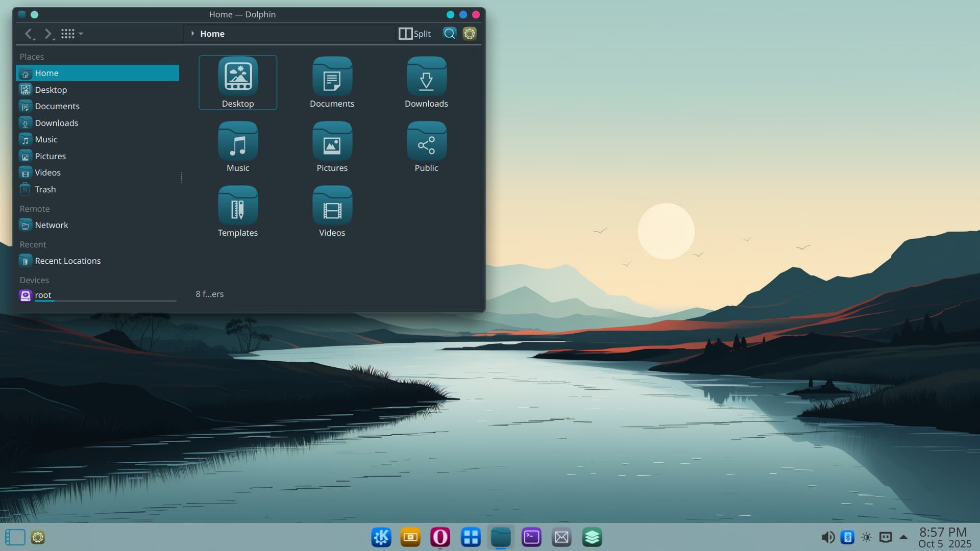Open the Bluetooth tray icon
Viewport: 980px width, 551px height.
pyautogui.click(x=847, y=537)
